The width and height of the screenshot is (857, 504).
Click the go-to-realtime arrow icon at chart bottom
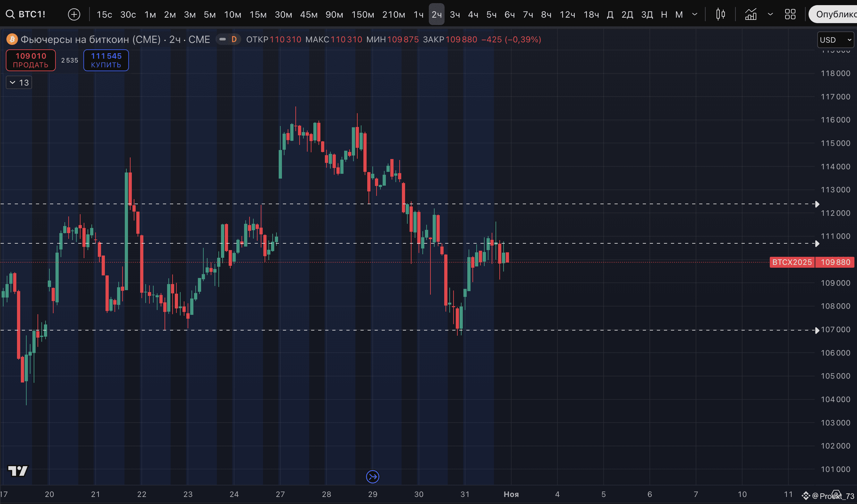pyautogui.click(x=372, y=476)
